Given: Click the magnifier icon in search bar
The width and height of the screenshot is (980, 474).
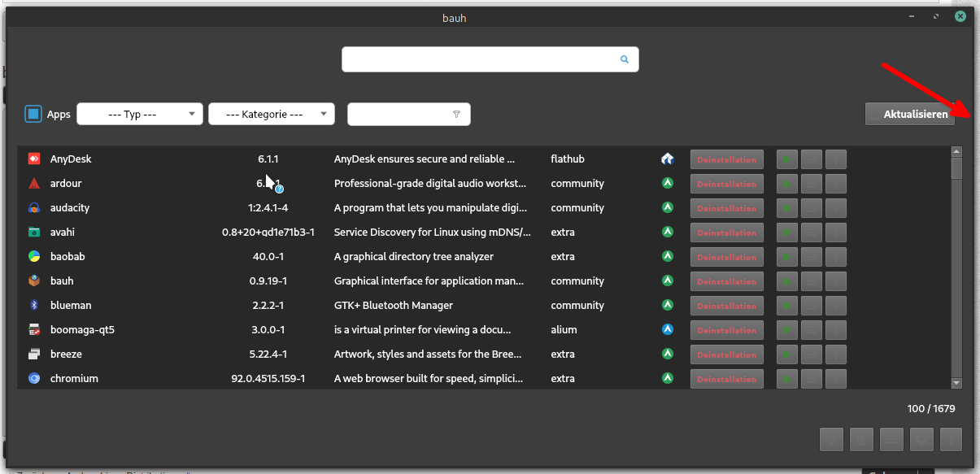Looking at the screenshot, I should (625, 59).
